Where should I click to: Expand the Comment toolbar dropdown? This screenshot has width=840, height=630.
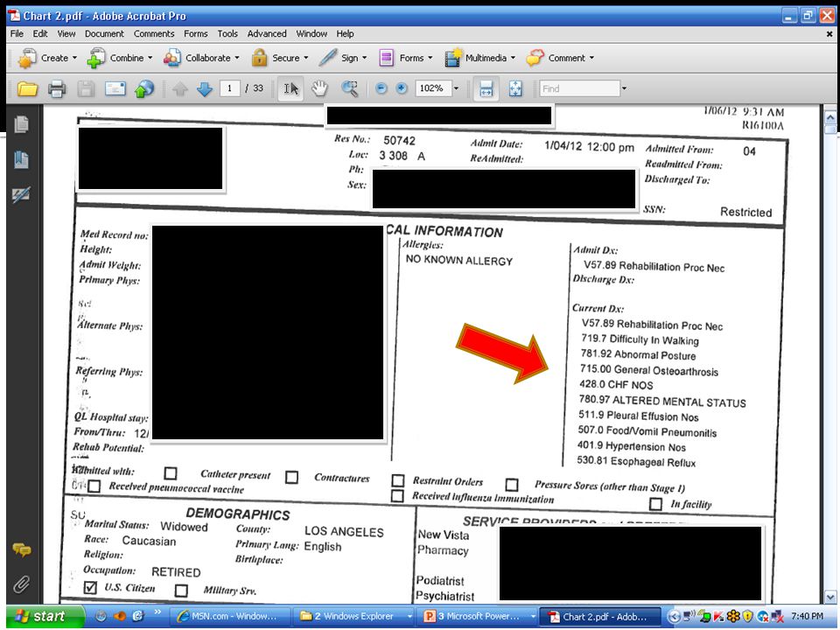pos(591,58)
